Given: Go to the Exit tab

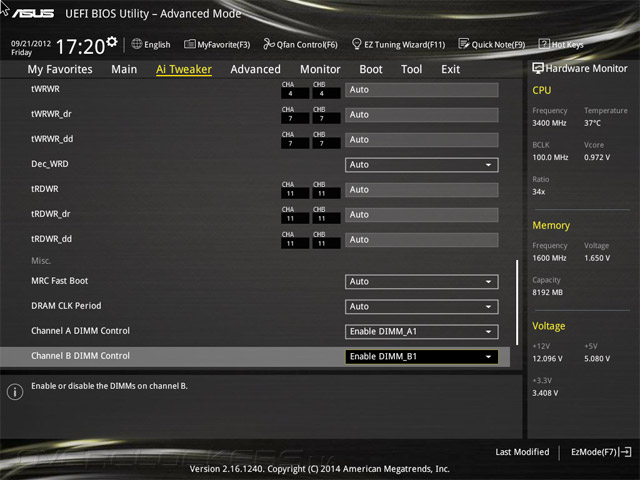Looking at the screenshot, I should pyautogui.click(x=451, y=69).
